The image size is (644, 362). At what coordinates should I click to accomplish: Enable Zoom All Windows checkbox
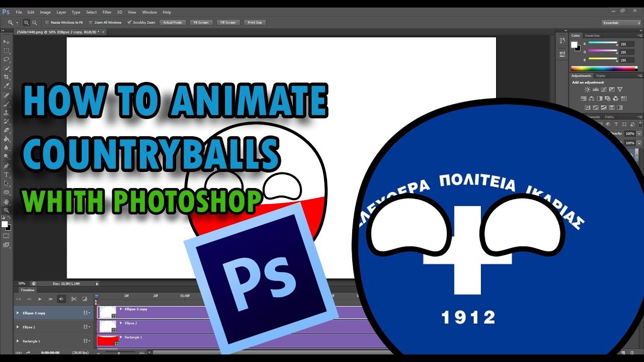point(91,23)
